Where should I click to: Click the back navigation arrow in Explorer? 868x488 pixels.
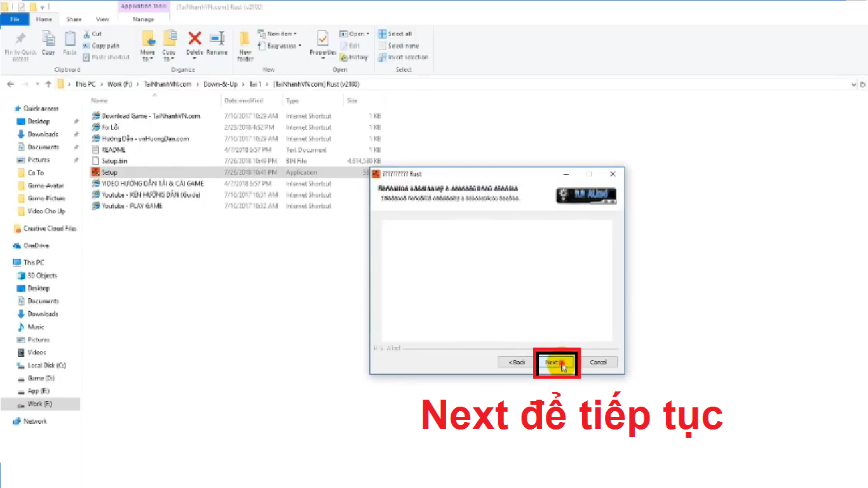point(10,84)
